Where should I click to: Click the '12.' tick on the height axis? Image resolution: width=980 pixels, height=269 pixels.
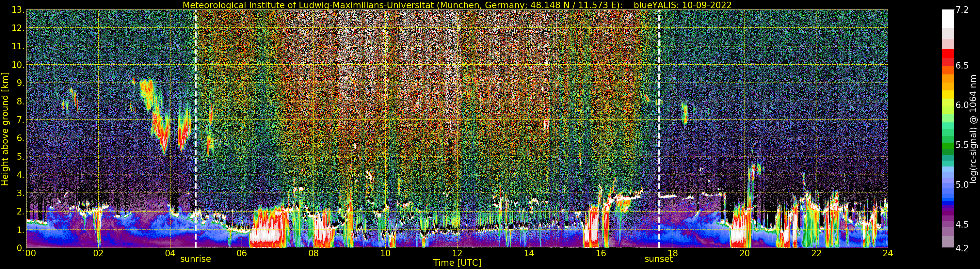click(x=18, y=28)
